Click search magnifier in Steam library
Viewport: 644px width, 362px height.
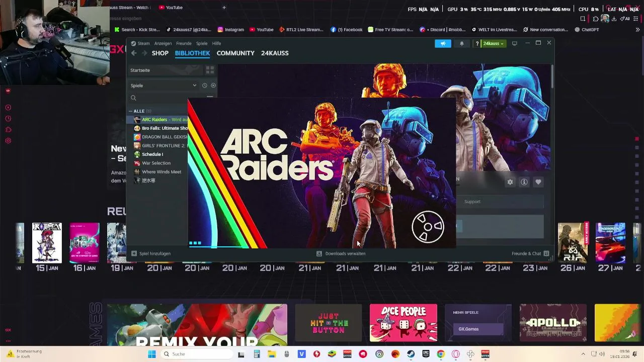click(133, 98)
